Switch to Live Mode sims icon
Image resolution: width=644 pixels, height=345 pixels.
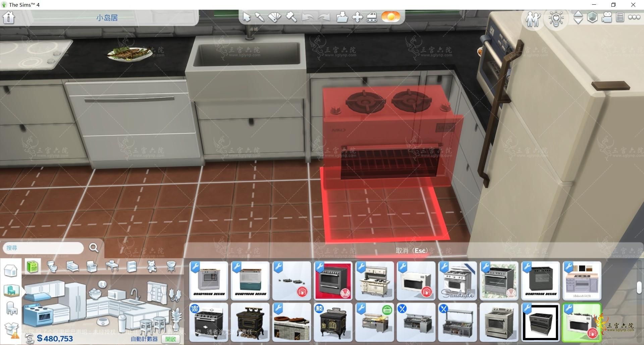pos(533,18)
